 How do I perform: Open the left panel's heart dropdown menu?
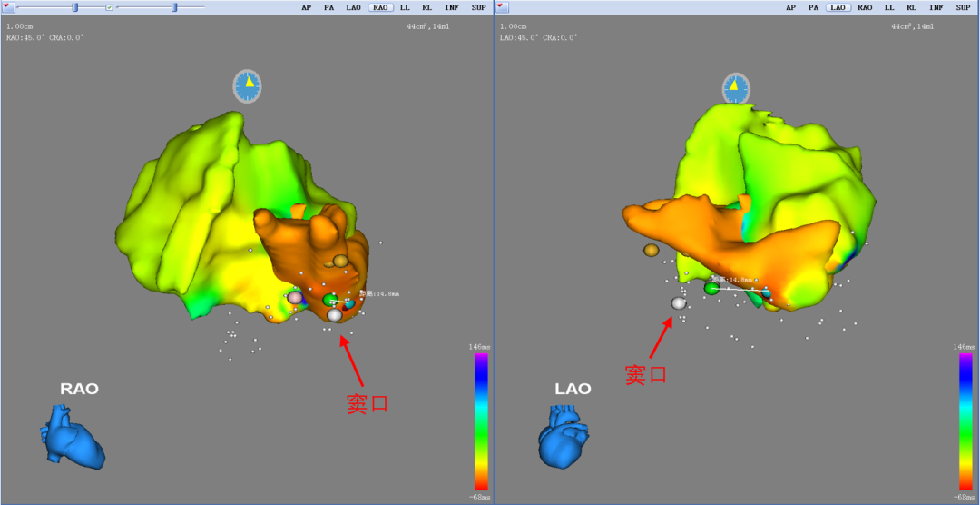pyautogui.click(x=9, y=7)
